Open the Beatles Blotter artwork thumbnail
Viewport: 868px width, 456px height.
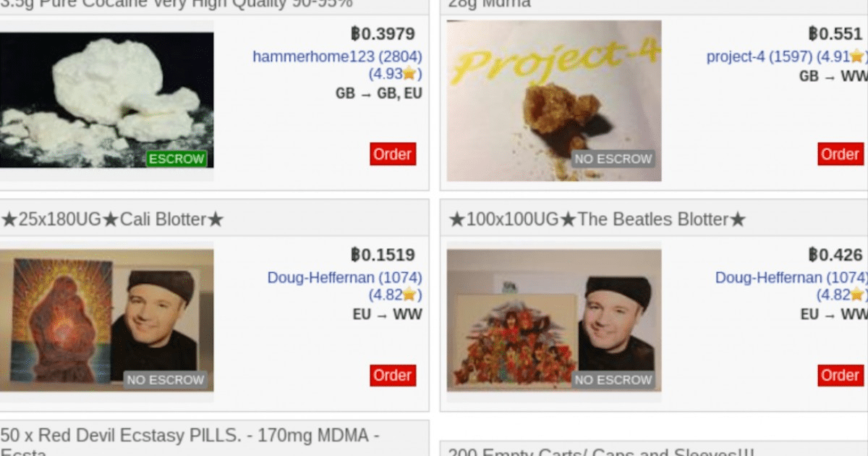click(x=554, y=320)
